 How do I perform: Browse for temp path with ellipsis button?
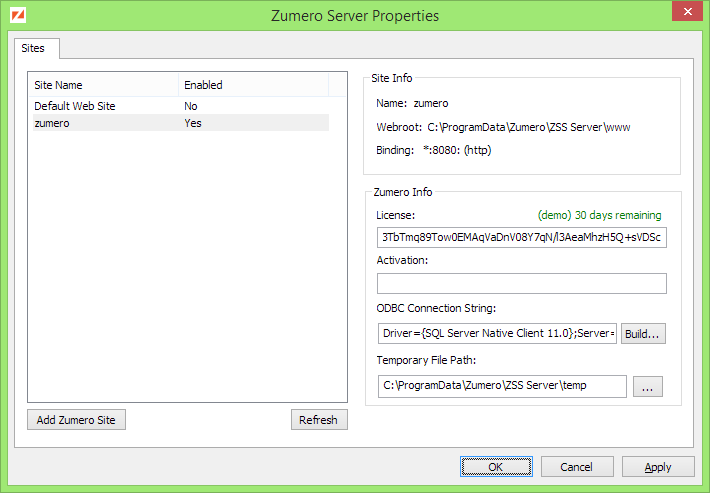tap(647, 386)
